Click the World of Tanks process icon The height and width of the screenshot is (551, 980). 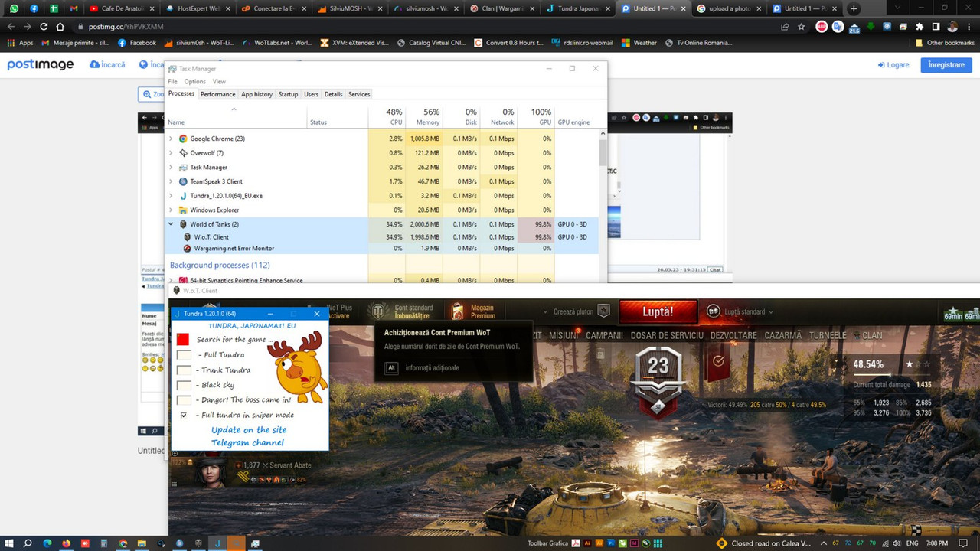pos(183,224)
